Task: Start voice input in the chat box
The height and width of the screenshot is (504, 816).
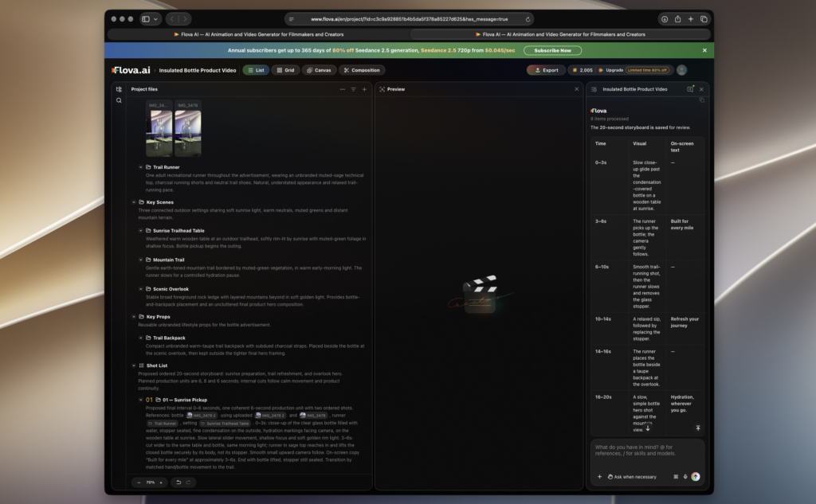Action: point(685,476)
